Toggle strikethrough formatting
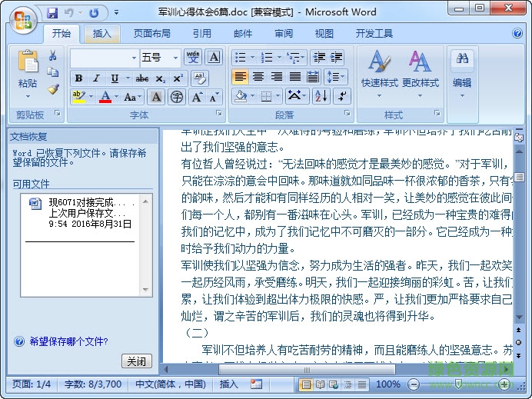 [142, 78]
